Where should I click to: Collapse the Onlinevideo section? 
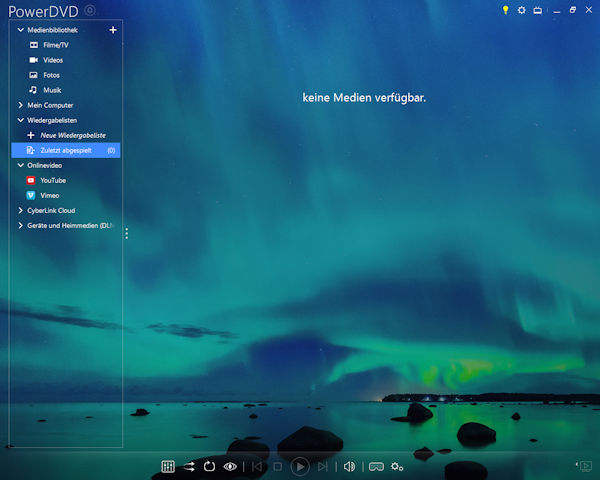pyautogui.click(x=21, y=165)
